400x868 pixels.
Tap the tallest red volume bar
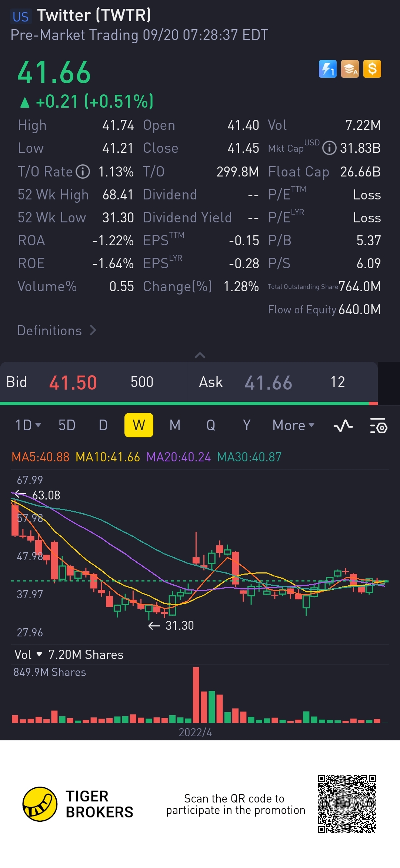[196, 695]
